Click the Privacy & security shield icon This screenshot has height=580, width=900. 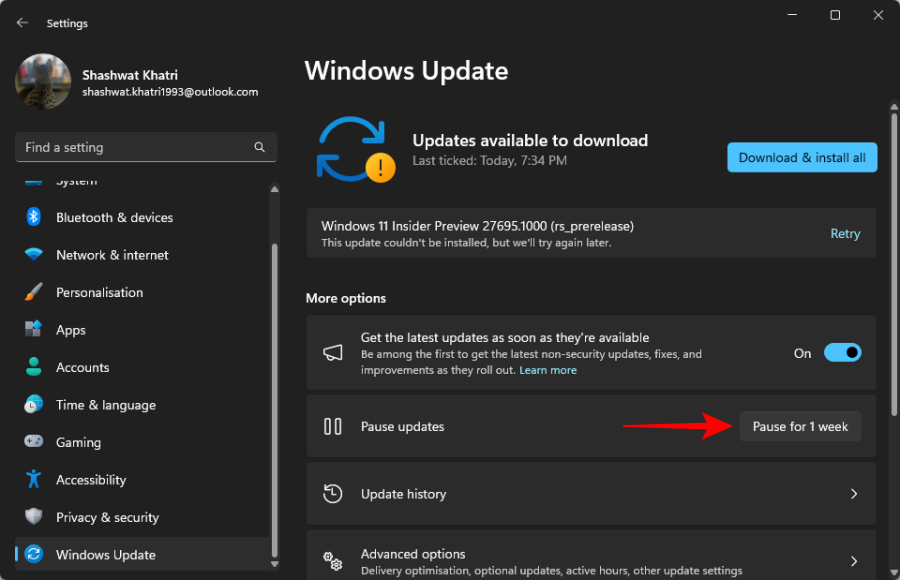[34, 517]
